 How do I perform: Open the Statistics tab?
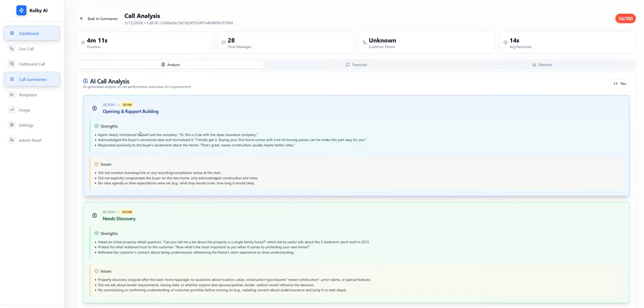(542, 64)
